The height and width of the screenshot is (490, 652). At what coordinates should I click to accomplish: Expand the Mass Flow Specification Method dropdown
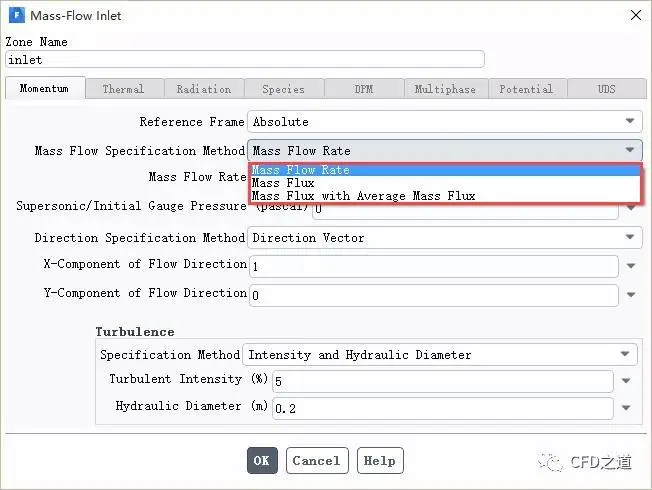click(445, 150)
